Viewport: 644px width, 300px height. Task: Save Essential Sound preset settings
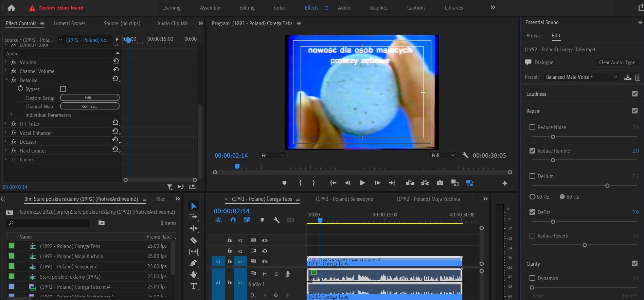coord(628,77)
